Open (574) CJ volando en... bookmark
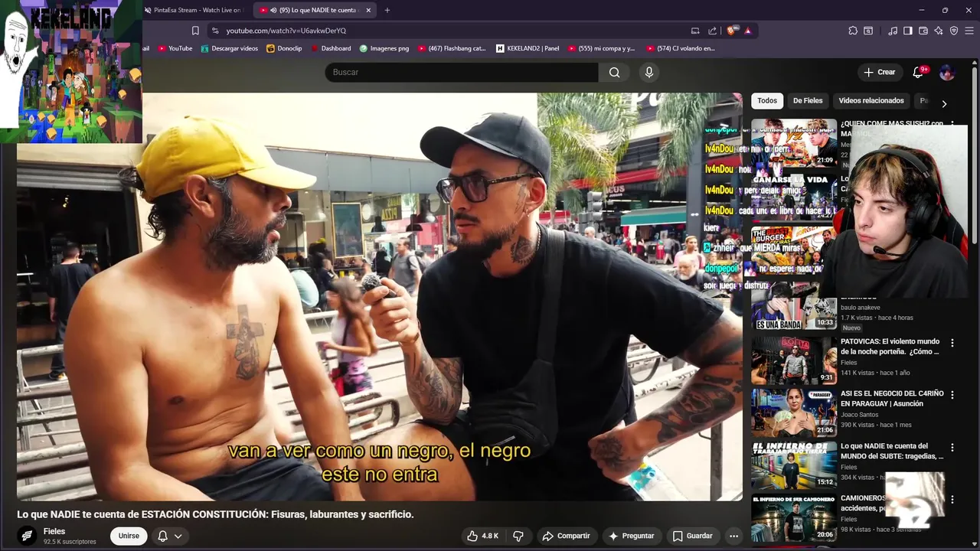 coord(680,48)
